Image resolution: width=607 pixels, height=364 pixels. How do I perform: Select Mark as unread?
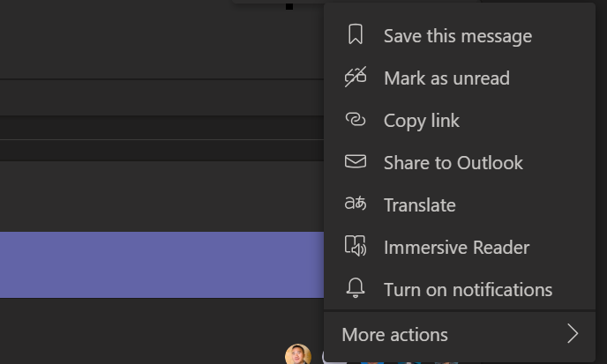[460, 78]
